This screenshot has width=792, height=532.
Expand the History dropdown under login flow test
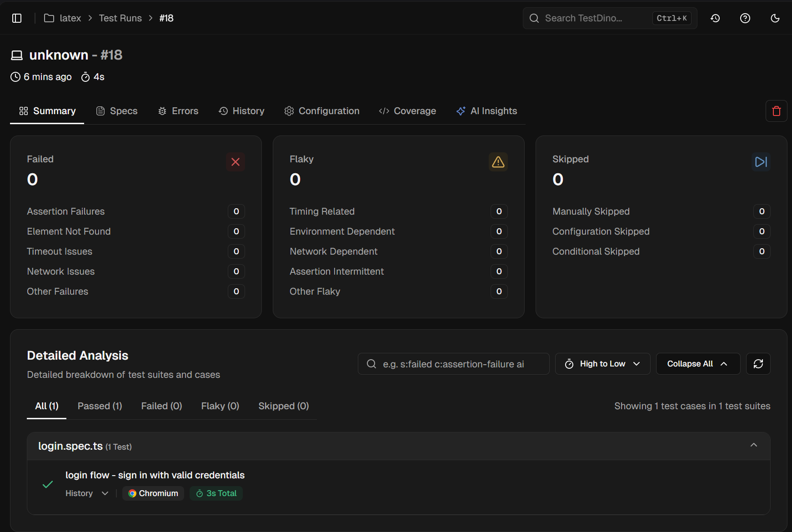[86, 493]
